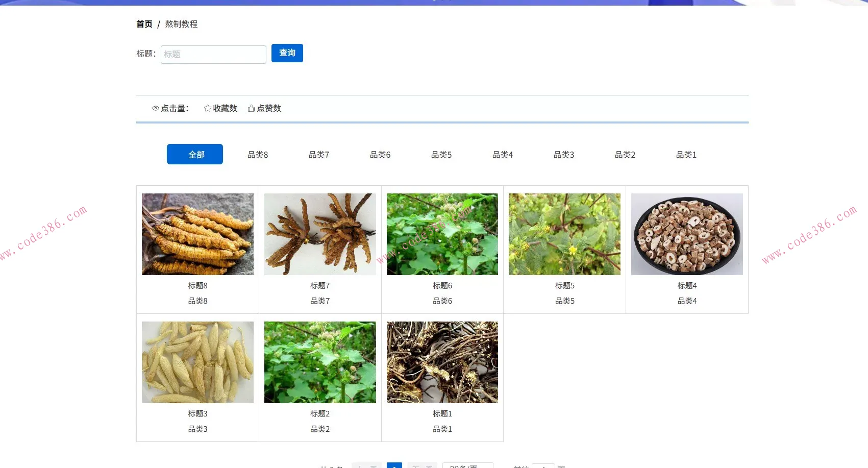The height and width of the screenshot is (468, 868).
Task: Click the 标题 search input field
Action: click(x=213, y=54)
